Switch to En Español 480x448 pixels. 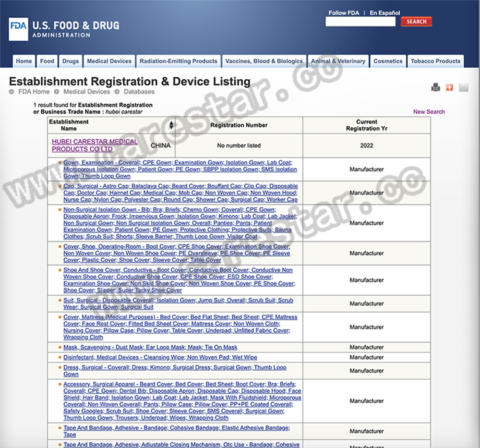(385, 13)
